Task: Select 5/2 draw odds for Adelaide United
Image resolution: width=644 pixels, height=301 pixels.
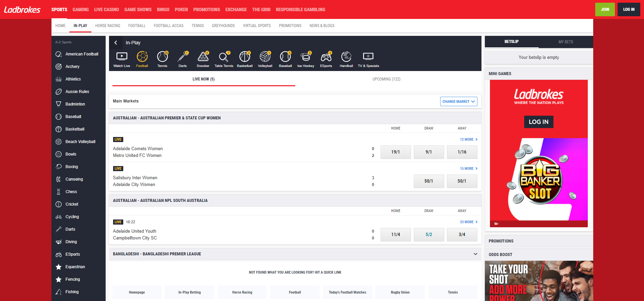Action: tap(429, 235)
